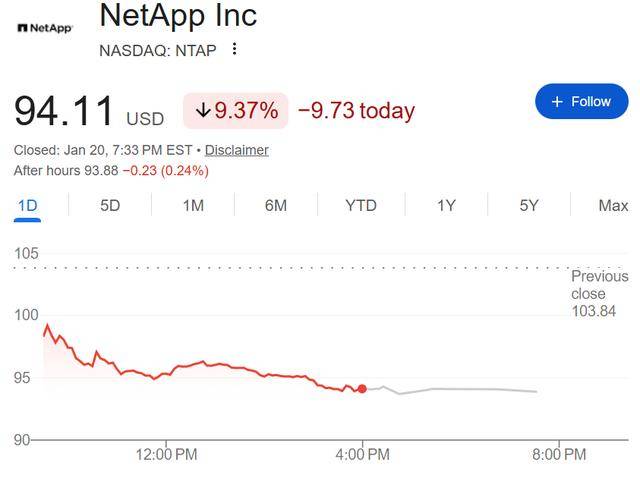Image resolution: width=640 pixels, height=478 pixels.
Task: Click the NetApp Inc company title
Action: [x=178, y=15]
